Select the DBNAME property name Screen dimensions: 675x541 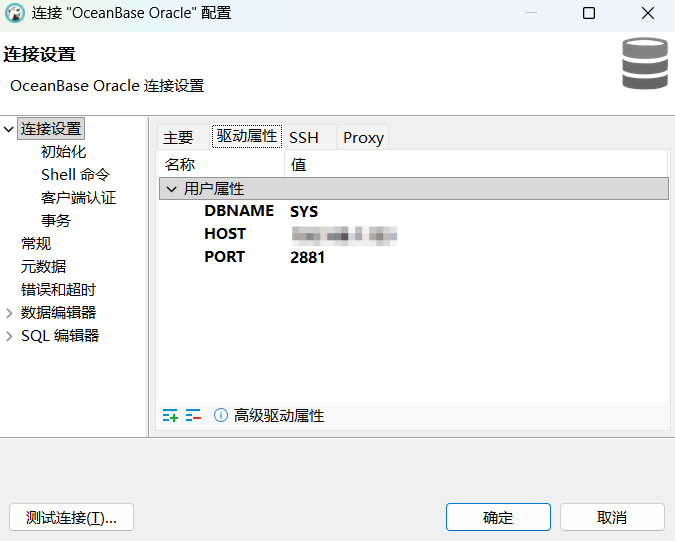[x=239, y=211]
